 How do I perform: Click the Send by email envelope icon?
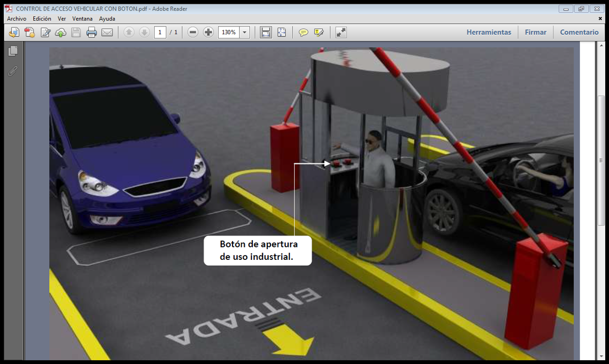click(x=107, y=32)
